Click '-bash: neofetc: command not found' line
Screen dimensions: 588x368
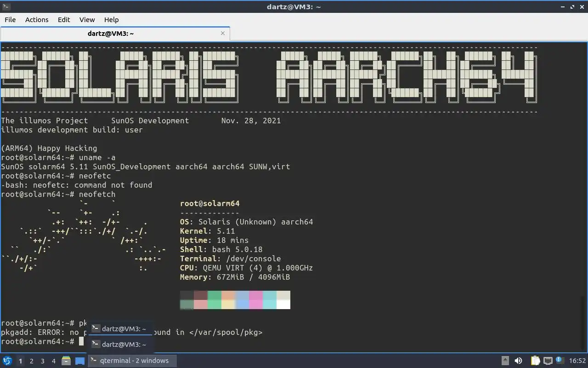tap(77, 185)
